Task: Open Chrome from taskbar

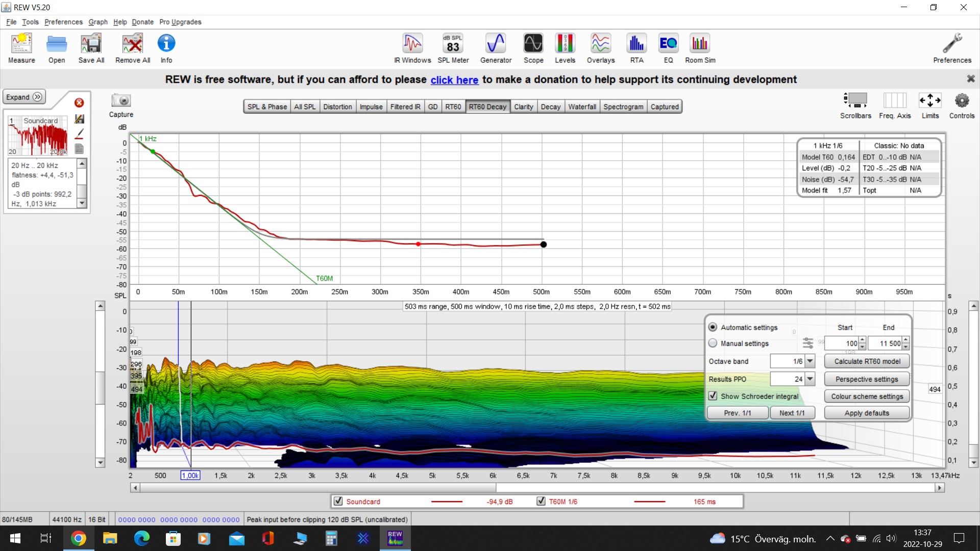Action: 78,538
